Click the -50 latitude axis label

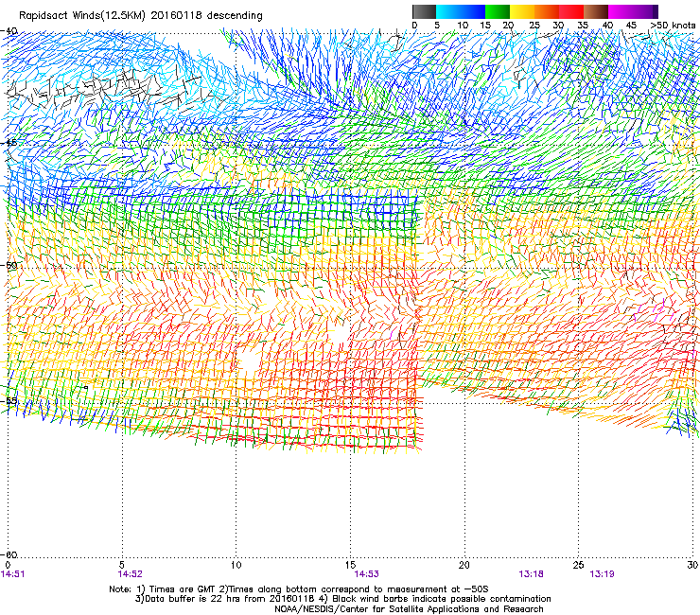coord(9,265)
